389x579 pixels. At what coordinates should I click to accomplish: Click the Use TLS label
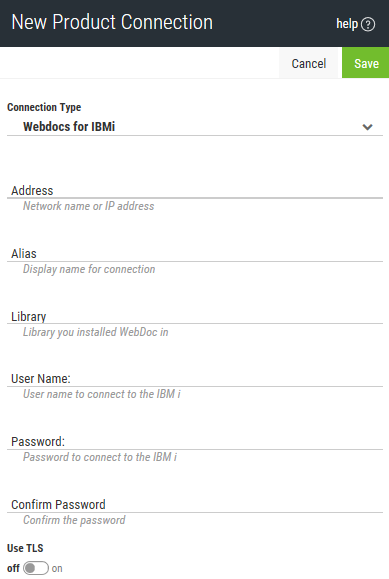pos(25,548)
